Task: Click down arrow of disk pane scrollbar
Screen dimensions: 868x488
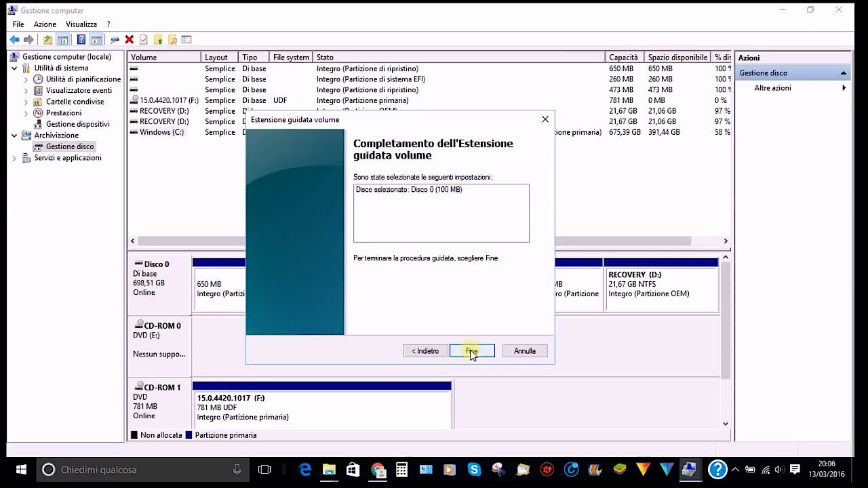Action: tap(726, 424)
